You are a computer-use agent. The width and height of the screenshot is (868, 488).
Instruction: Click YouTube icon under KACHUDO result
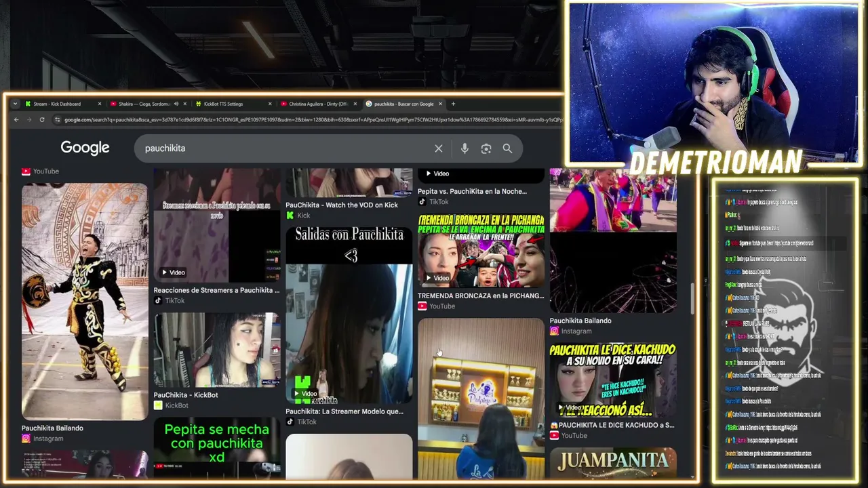[x=554, y=435]
